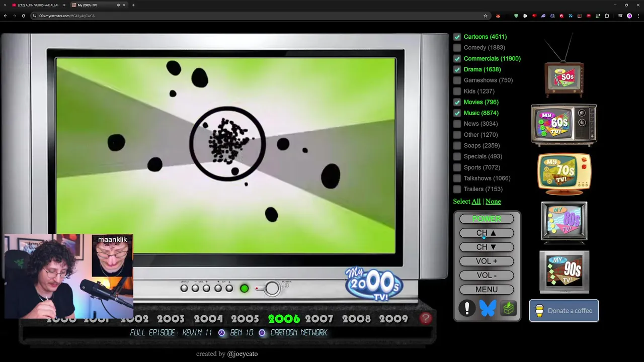Uncheck the Music category
Image resolution: width=644 pixels, height=362 pixels.
[457, 113]
